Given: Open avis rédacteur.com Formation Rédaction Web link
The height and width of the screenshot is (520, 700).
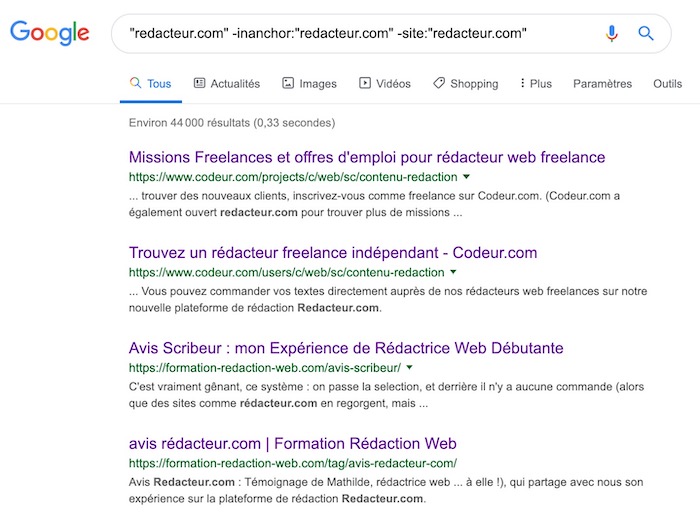Looking at the screenshot, I should [293, 443].
